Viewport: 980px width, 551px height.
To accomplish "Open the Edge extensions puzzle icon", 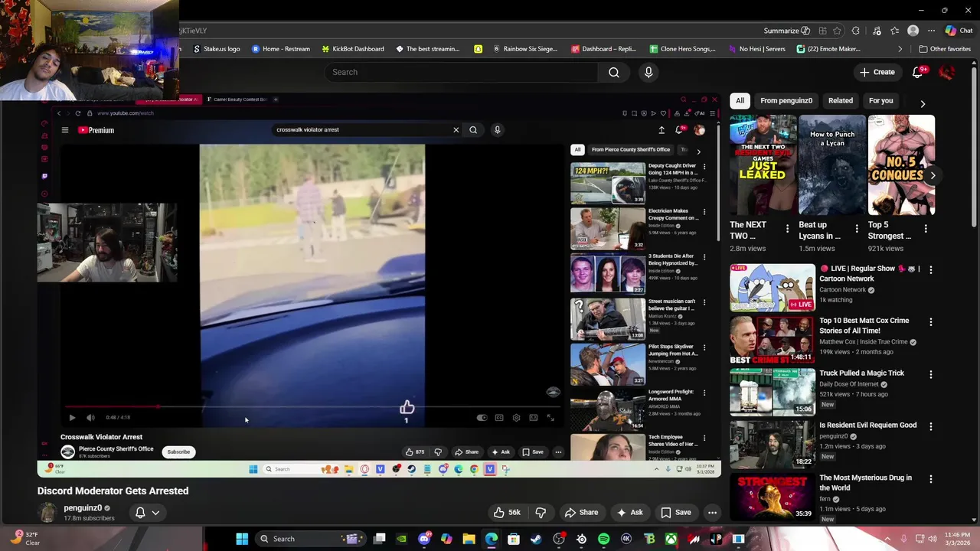I will 856,31.
